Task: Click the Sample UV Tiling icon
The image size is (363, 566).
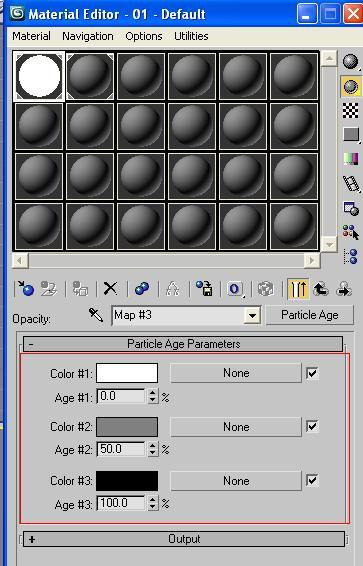Action: [351, 135]
